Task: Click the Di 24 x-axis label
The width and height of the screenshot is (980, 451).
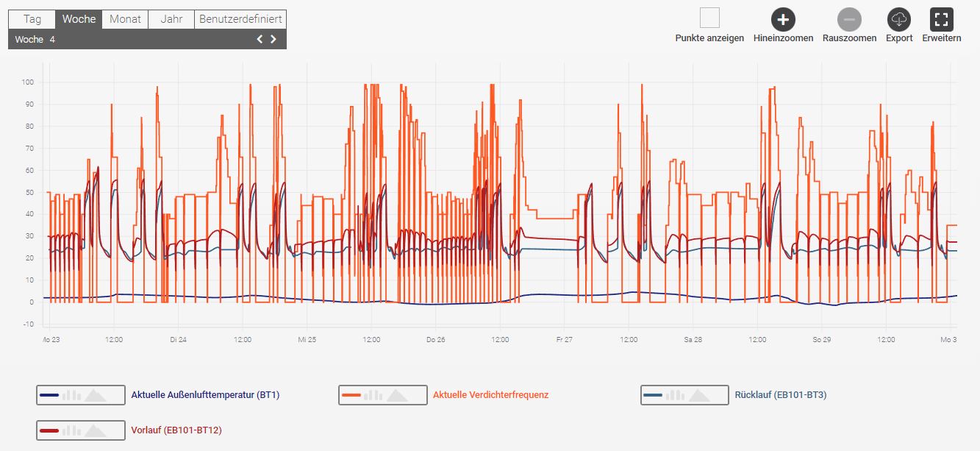Action: (178, 340)
